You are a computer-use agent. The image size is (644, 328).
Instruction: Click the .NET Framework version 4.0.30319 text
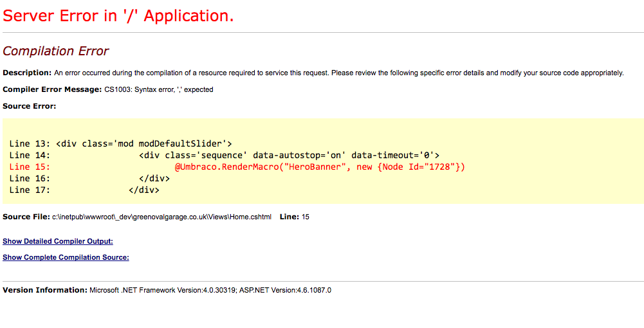[163, 290]
